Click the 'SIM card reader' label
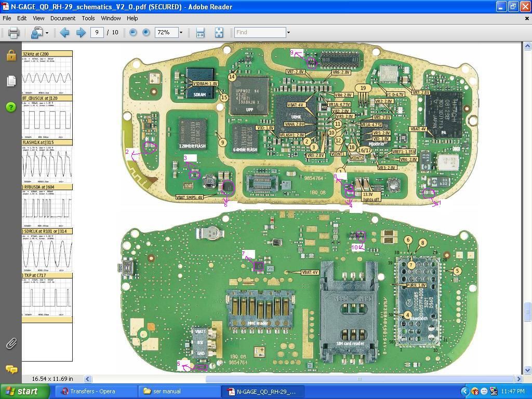The height and width of the screenshot is (399, 532). coord(350,343)
